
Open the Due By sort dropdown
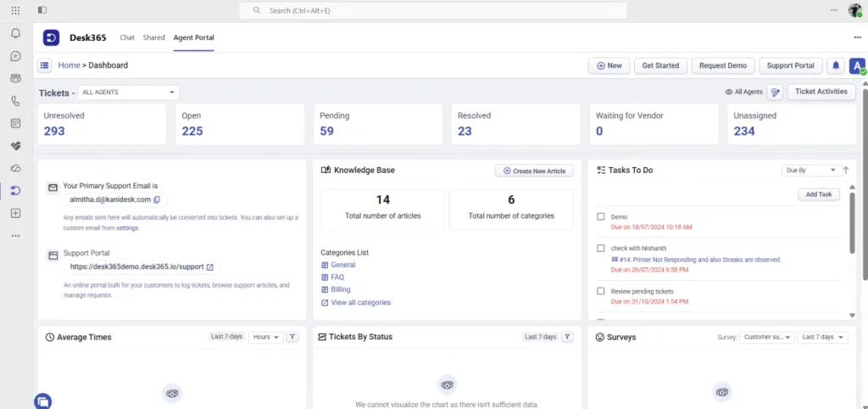(810, 171)
